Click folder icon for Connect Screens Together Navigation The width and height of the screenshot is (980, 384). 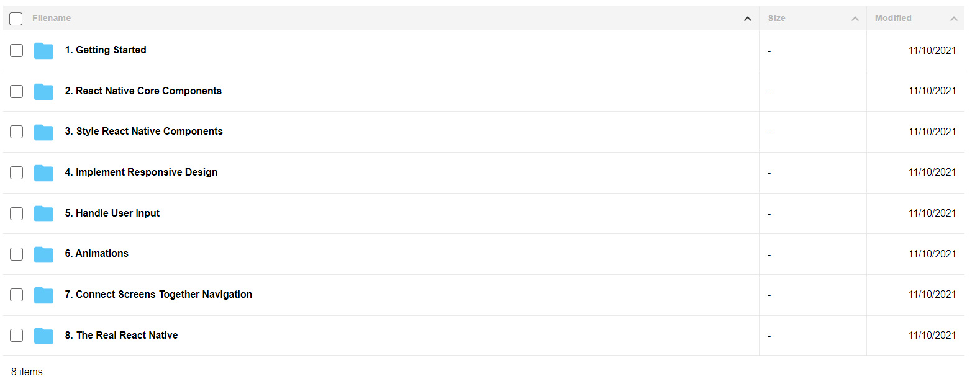[x=43, y=295]
